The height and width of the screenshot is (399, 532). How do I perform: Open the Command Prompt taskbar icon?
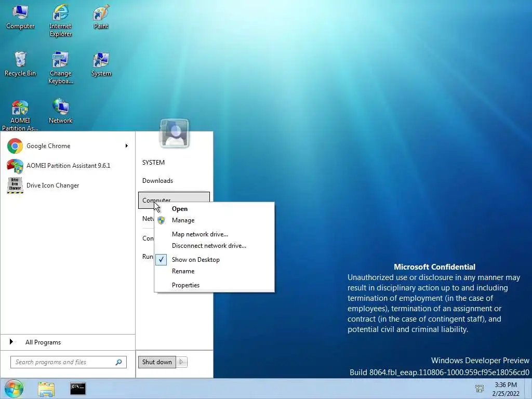point(78,389)
